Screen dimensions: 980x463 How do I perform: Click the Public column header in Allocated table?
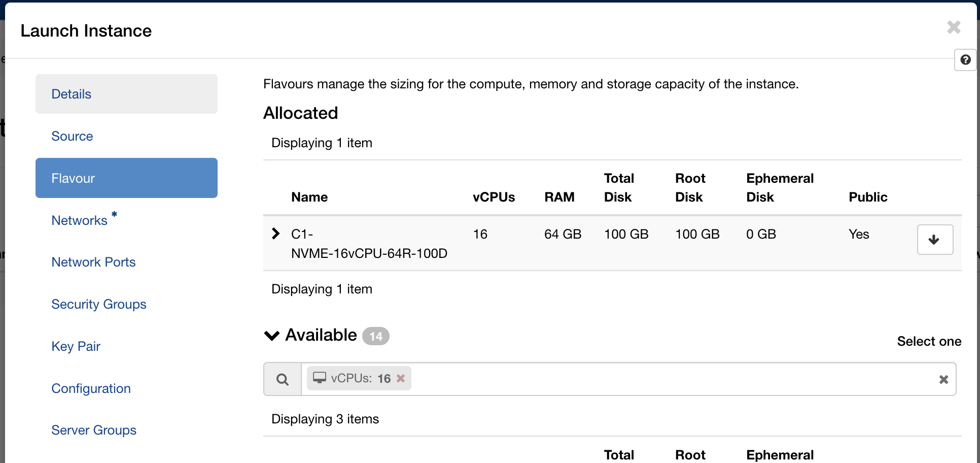[x=868, y=197]
